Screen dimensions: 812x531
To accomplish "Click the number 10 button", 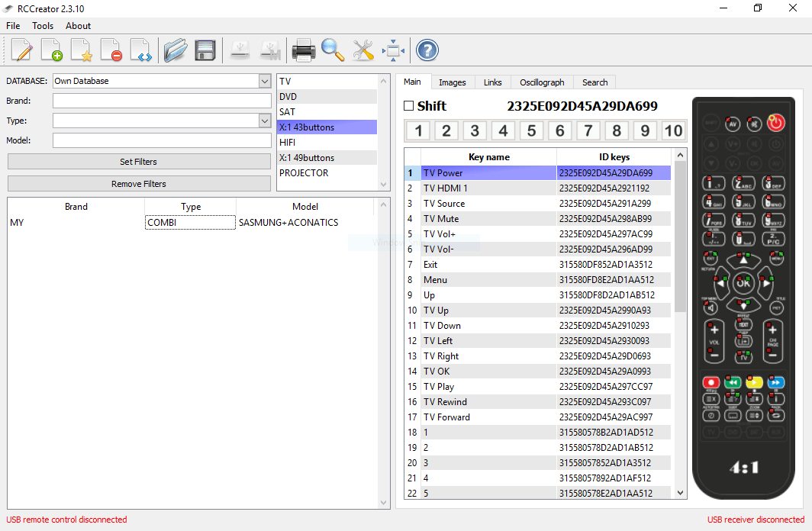I will [673, 130].
